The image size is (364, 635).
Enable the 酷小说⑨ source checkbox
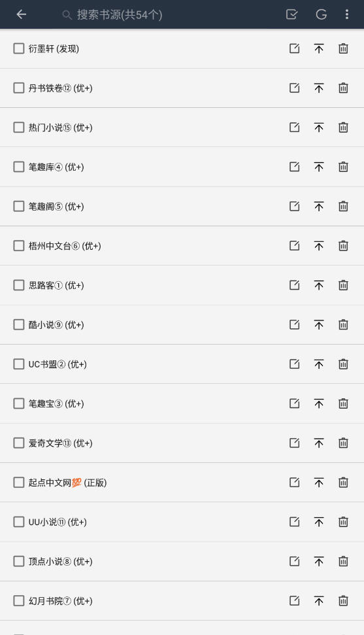coord(19,324)
